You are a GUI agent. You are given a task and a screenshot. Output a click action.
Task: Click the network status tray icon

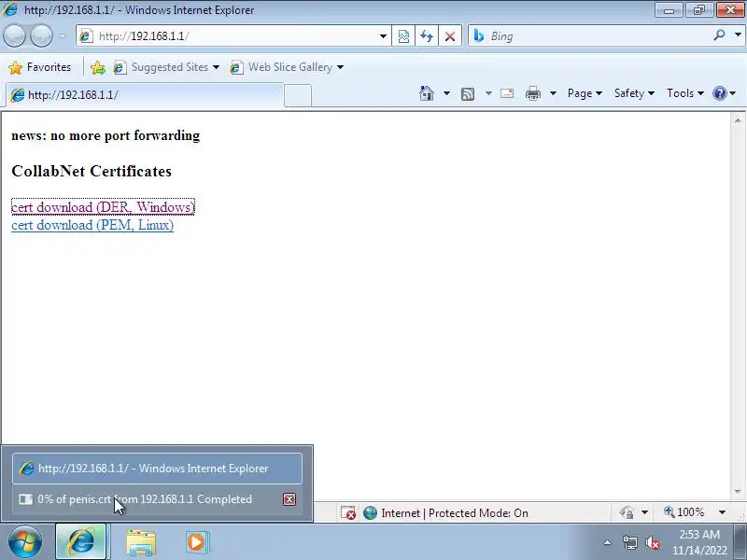click(629, 542)
